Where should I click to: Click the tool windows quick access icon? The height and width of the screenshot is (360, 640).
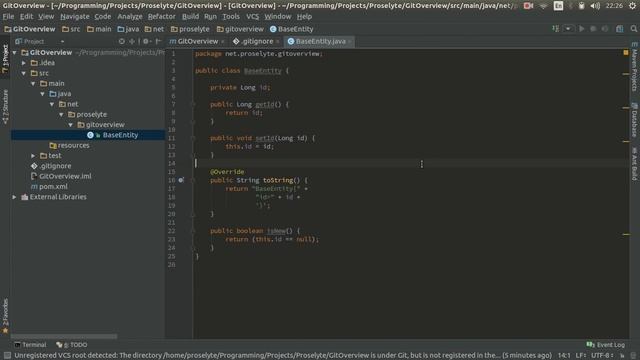[x=7, y=356]
